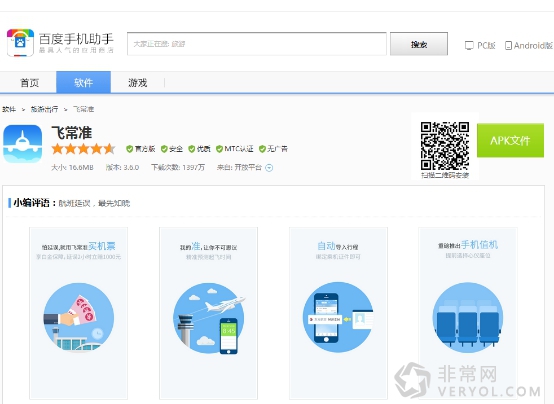Click the Android phone icon
Screen dimensions: 554x404
508,46
